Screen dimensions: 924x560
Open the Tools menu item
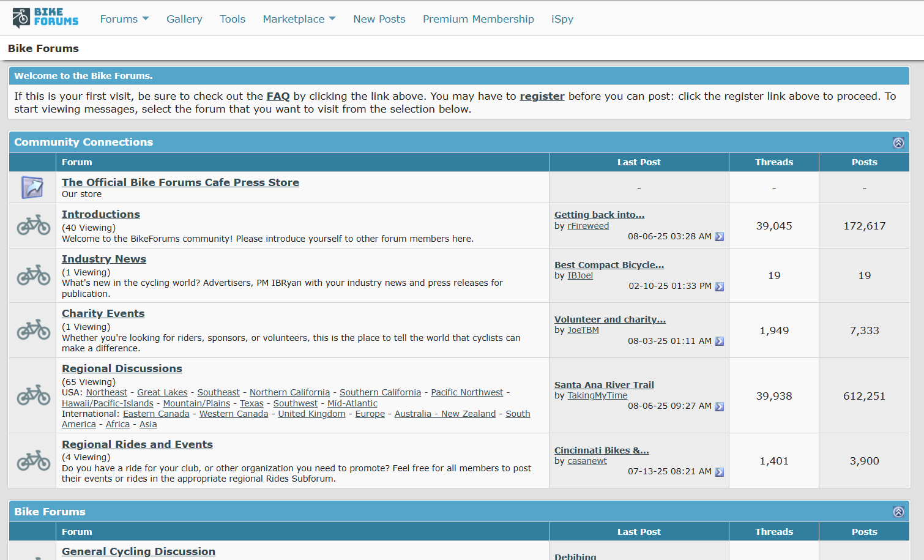[233, 19]
